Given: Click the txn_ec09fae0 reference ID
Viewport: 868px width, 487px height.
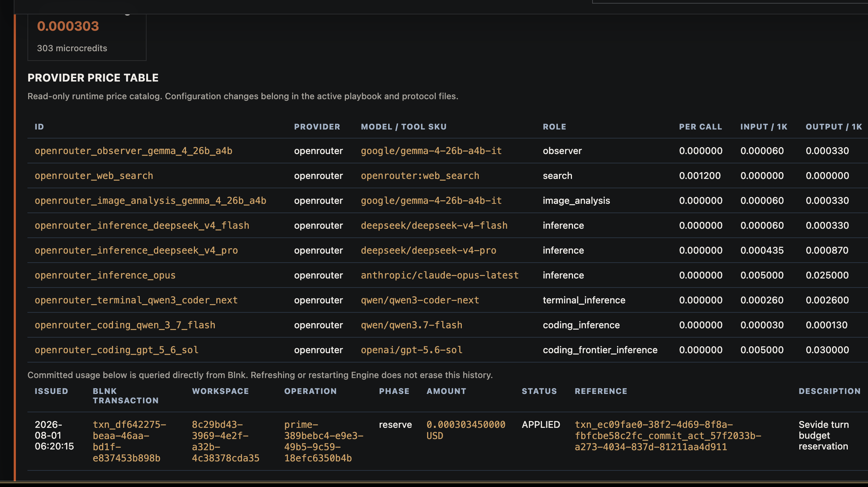Looking at the screenshot, I should click(x=668, y=436).
